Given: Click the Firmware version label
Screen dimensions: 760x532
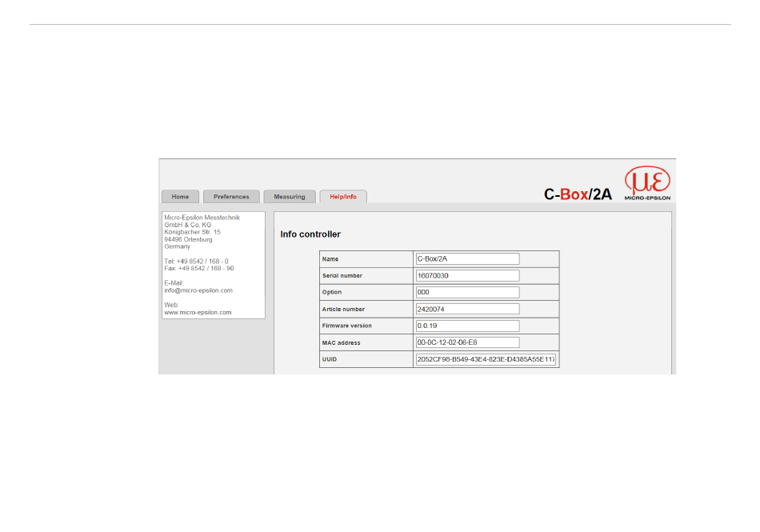Looking at the screenshot, I should coord(347,326).
